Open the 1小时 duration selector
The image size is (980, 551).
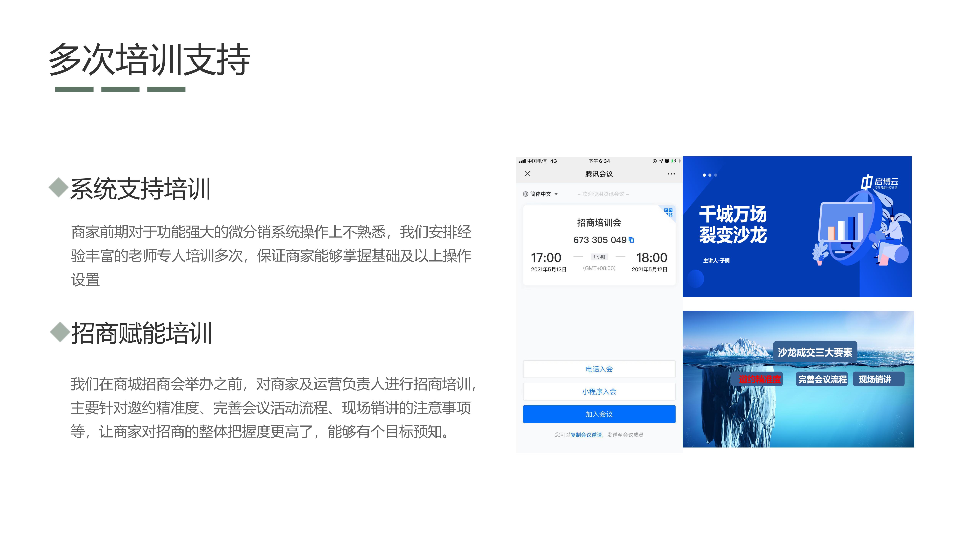point(599,257)
